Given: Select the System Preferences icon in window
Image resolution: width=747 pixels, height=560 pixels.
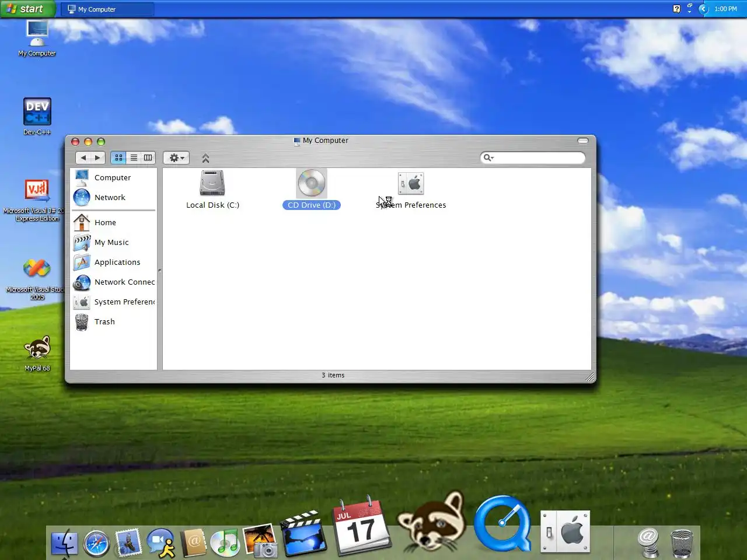Looking at the screenshot, I should pos(411,183).
